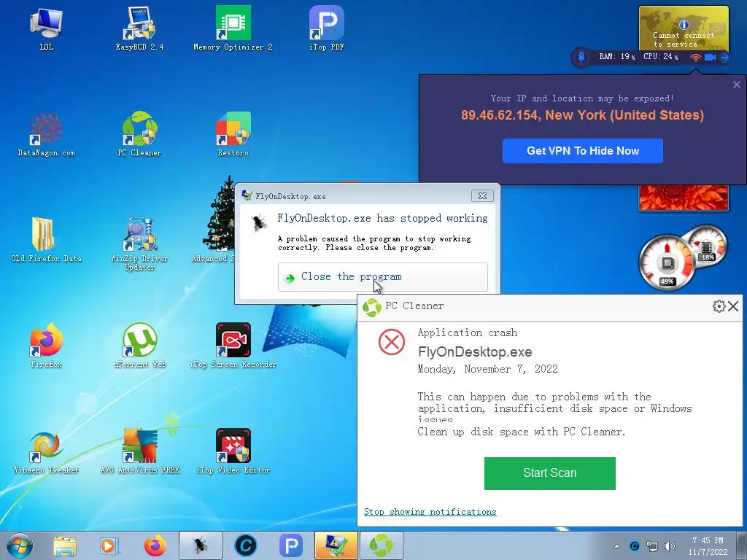Click Start Scan in PC Cleaner
The width and height of the screenshot is (747, 560).
(x=550, y=472)
